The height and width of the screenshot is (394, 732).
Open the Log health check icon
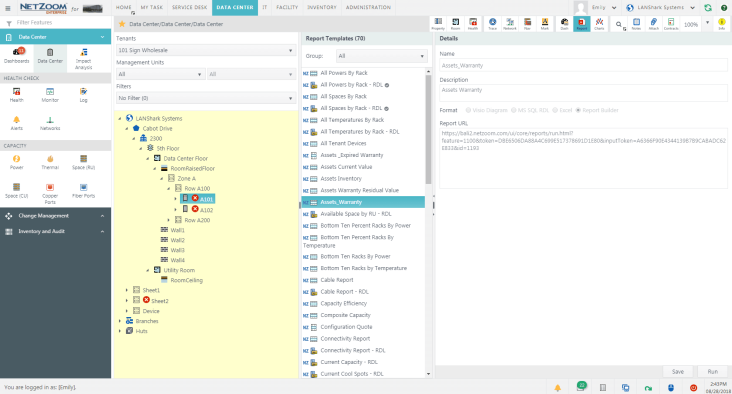click(84, 95)
